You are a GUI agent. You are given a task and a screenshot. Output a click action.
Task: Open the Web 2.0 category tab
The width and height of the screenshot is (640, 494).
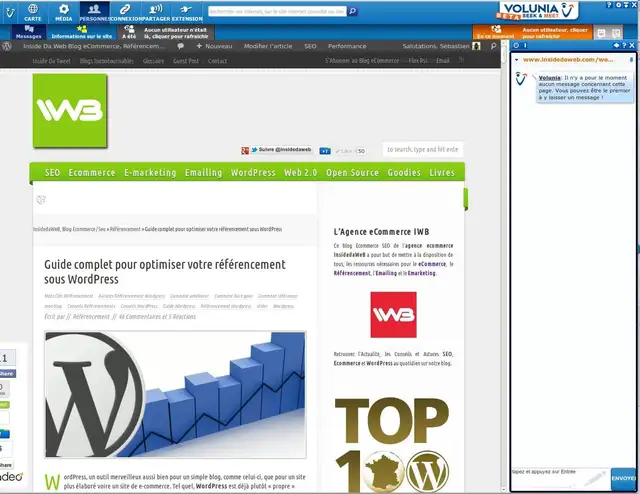pyautogui.click(x=300, y=173)
